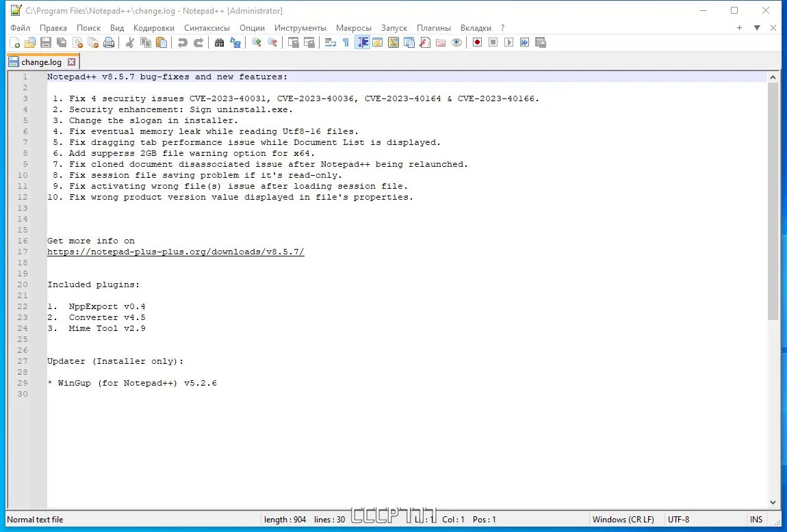
Task: Click the Save recorded macro icon
Action: pyautogui.click(x=541, y=42)
